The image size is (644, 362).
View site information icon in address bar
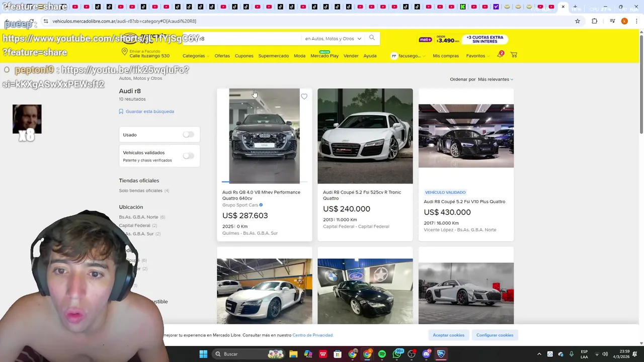click(46, 21)
